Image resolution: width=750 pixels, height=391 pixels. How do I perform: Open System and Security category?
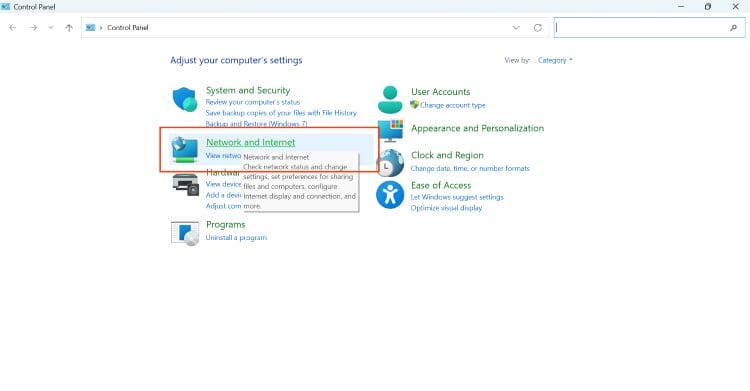[248, 90]
